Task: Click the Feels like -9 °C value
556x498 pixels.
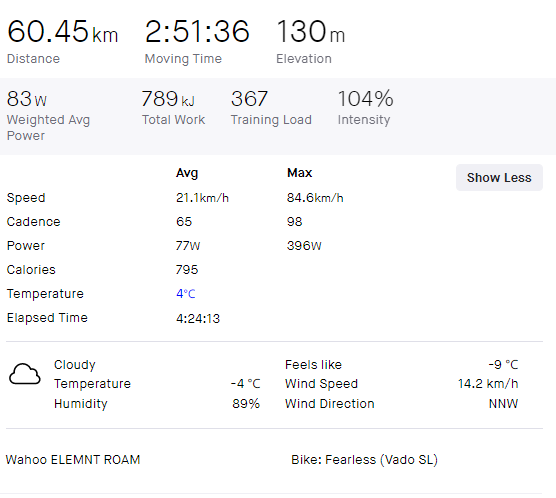Action: (x=503, y=365)
